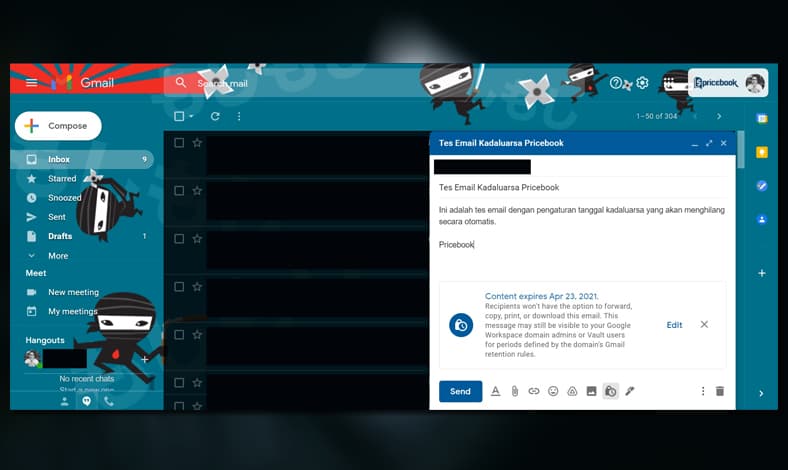Go to the next page of emails
Screen dimensions: 788x470
pyautogui.click(x=719, y=116)
